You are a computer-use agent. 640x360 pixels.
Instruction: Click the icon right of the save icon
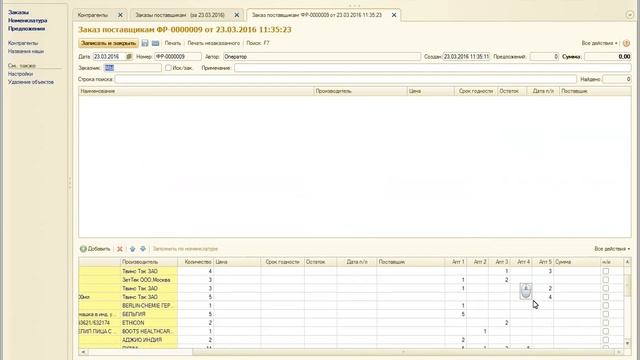coord(156,43)
